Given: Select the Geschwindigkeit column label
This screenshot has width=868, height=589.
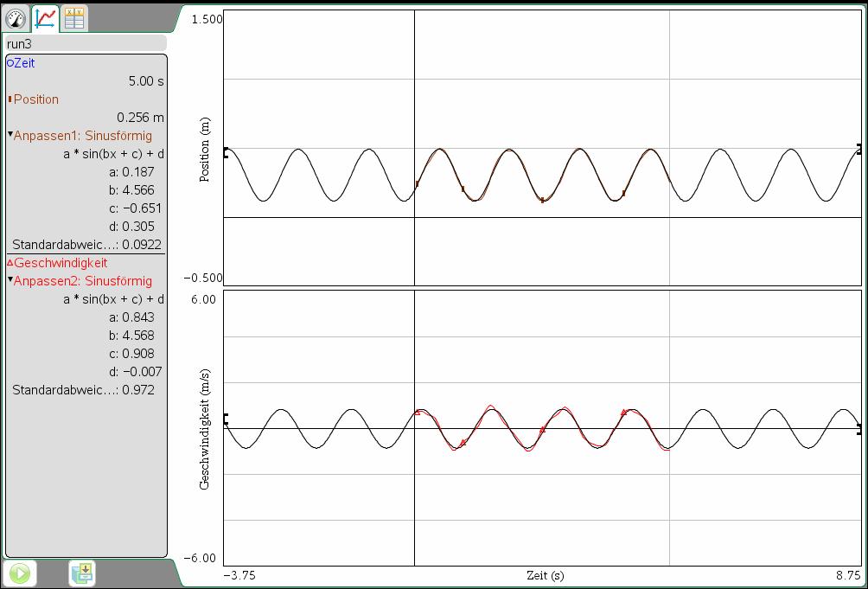Looking at the screenshot, I should [61, 263].
